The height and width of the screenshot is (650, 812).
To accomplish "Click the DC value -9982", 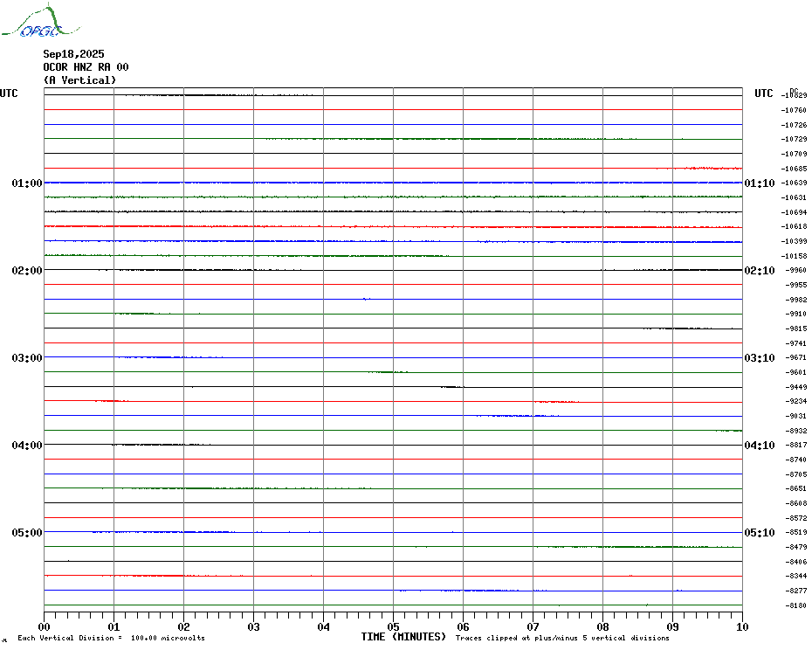I will click(796, 300).
